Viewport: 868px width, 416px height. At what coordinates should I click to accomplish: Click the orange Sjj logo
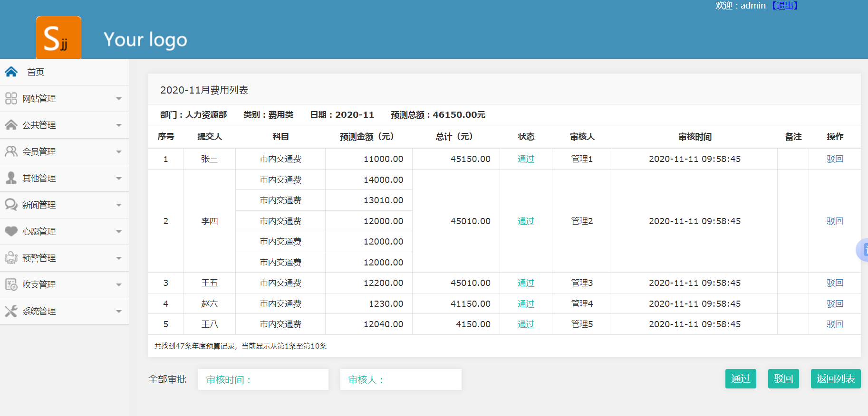point(58,38)
